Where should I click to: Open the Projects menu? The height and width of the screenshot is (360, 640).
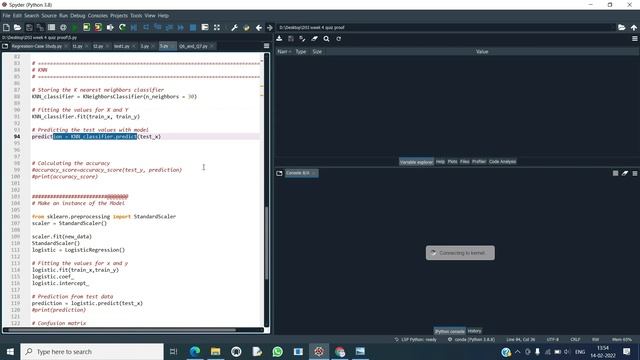[x=119, y=16]
